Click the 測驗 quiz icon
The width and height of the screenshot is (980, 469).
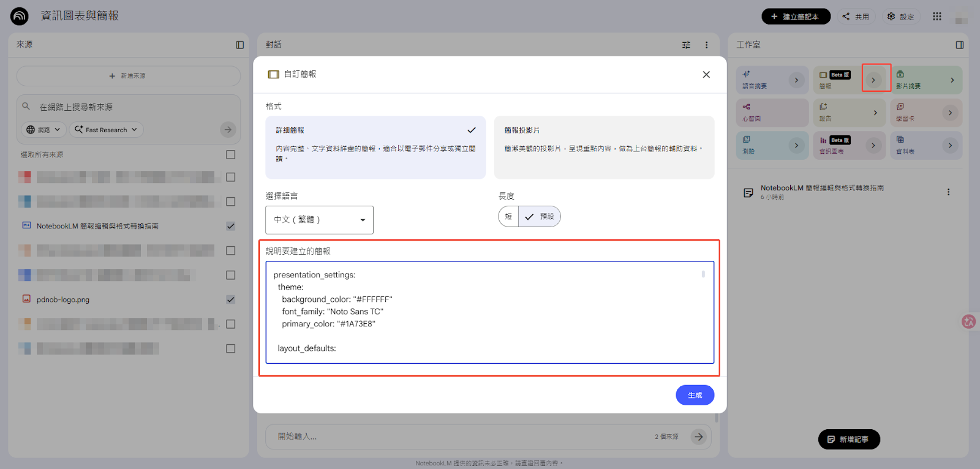pos(746,140)
